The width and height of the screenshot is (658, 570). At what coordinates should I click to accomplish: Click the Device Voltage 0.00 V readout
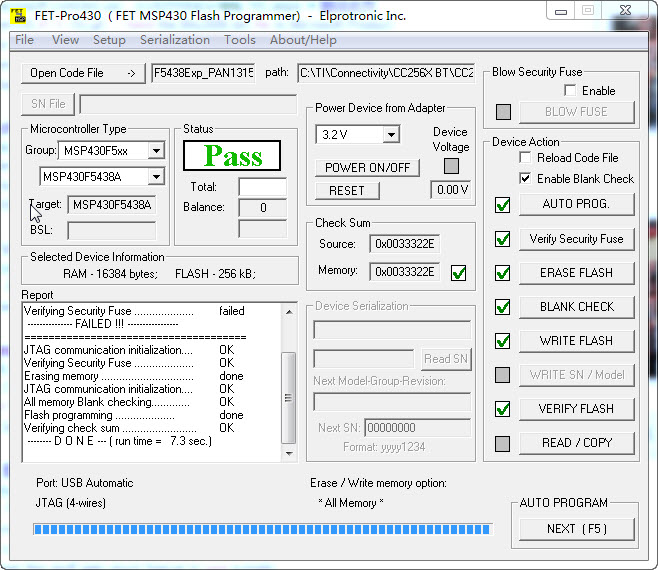click(452, 190)
